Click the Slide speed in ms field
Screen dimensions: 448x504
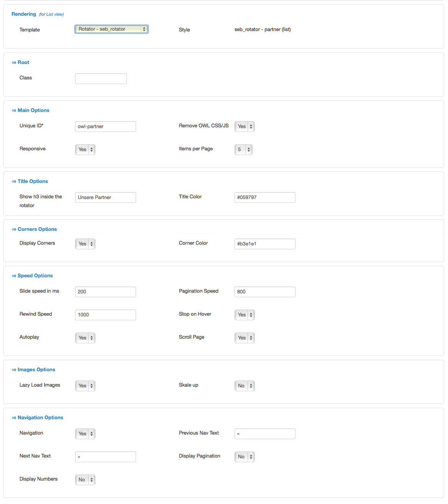point(105,292)
